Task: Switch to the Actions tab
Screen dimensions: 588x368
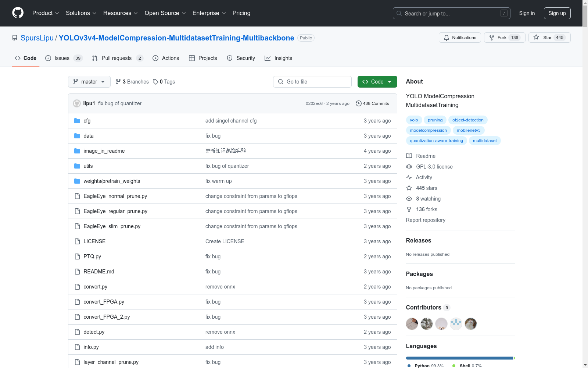Action: click(166, 58)
